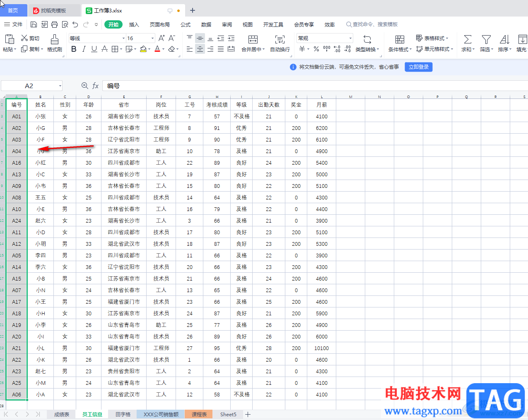The height and width of the screenshot is (420, 528).
Task: Toggle Underline formatting
Action: click(x=94, y=49)
